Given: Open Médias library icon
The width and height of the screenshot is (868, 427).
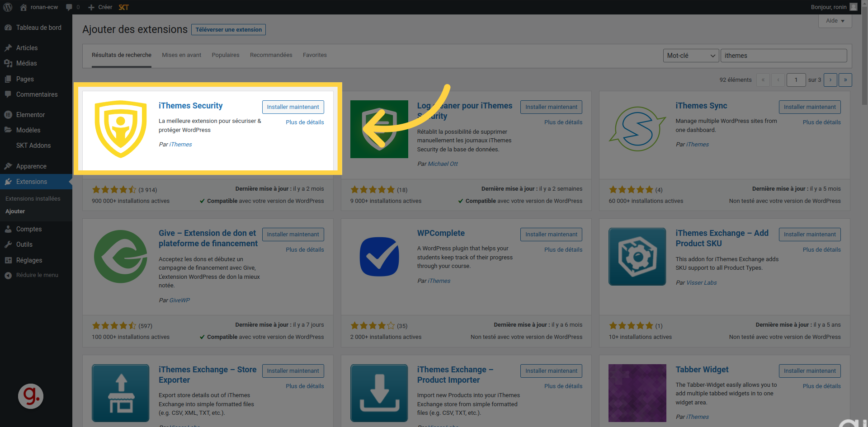Looking at the screenshot, I should coord(8,63).
